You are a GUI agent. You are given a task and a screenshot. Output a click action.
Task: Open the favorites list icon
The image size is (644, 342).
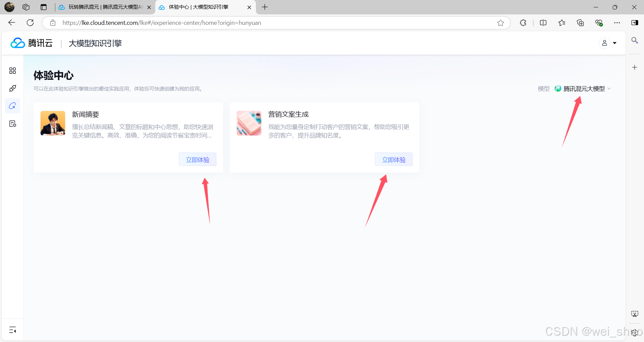pyautogui.click(x=562, y=23)
